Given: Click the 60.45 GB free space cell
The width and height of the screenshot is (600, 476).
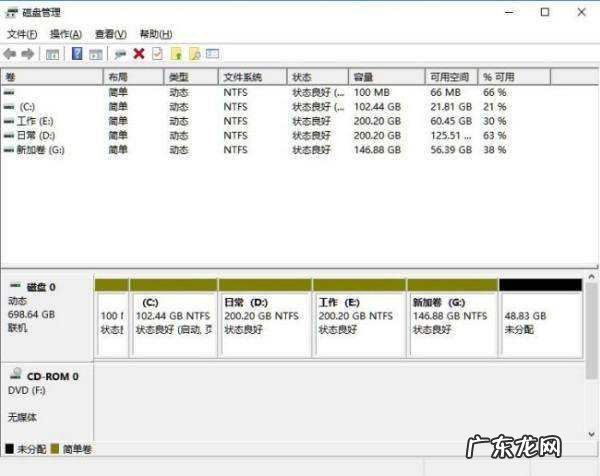Looking at the screenshot, I should 451,121.
